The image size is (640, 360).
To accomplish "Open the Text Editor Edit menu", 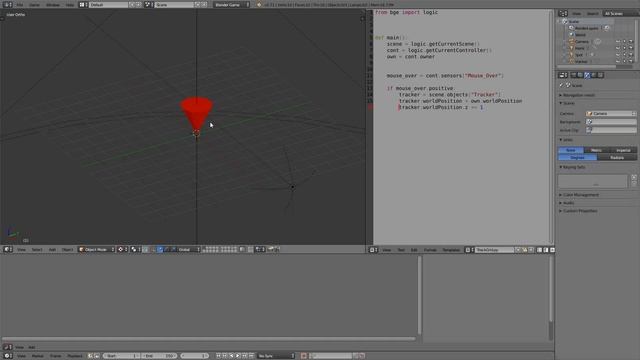I will tap(414, 250).
